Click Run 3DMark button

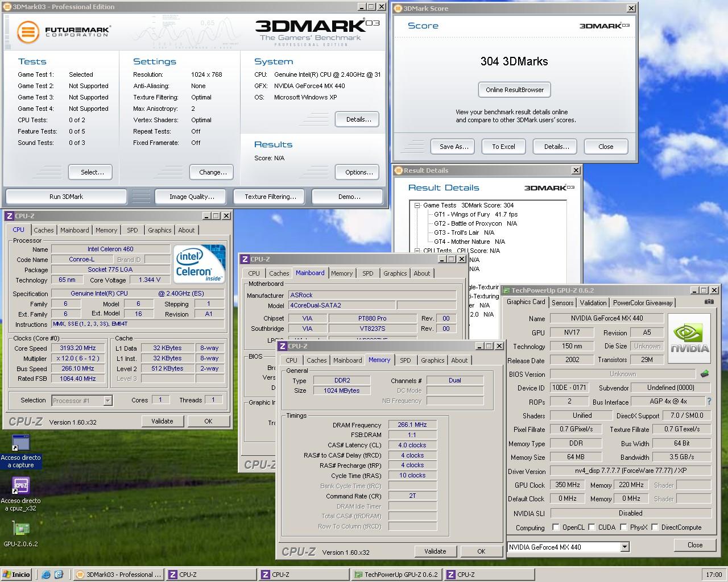click(66, 197)
